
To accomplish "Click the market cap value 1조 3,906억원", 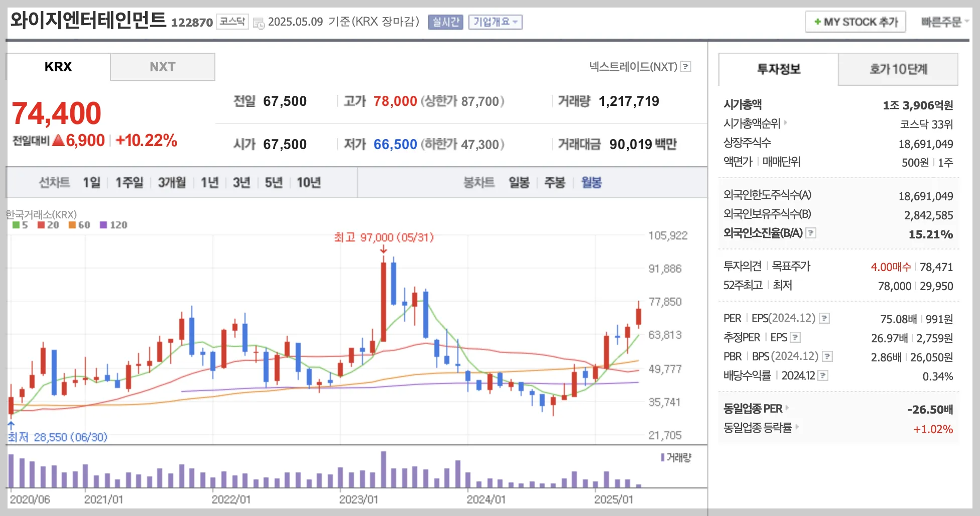I will 918,105.
